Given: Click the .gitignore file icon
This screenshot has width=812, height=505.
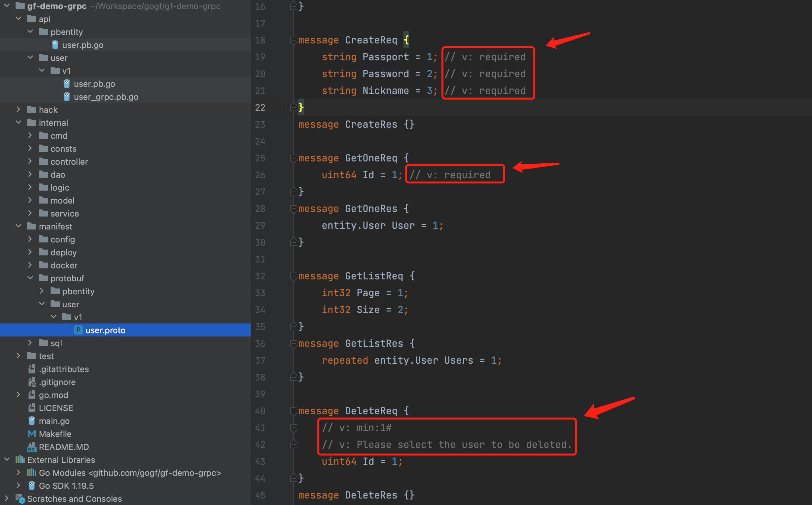Looking at the screenshot, I should pyautogui.click(x=32, y=382).
